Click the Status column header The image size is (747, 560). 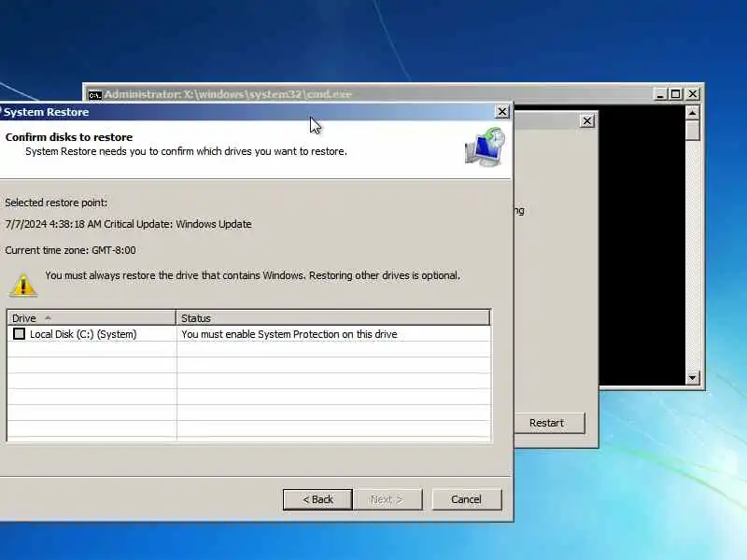pyautogui.click(x=333, y=318)
